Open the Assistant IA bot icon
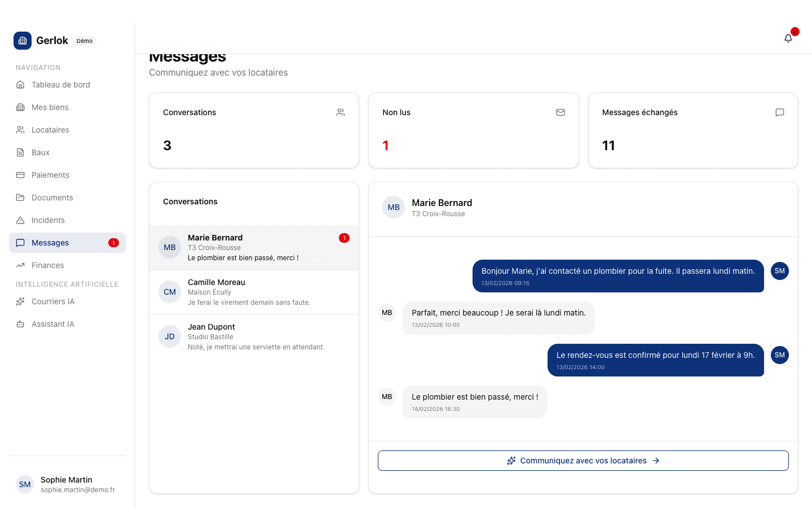 (x=20, y=324)
